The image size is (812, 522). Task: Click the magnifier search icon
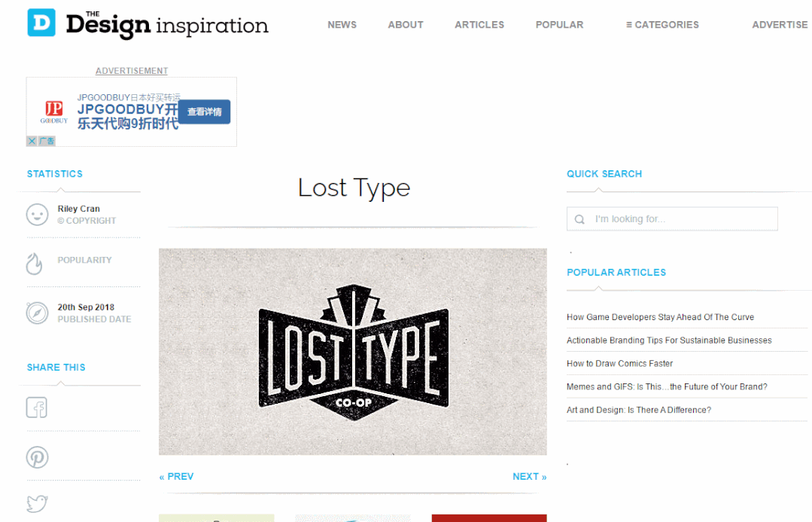coord(579,219)
